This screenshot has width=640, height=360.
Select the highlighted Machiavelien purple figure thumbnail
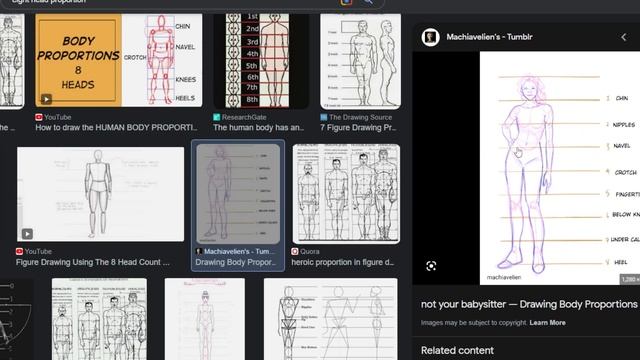[238, 194]
